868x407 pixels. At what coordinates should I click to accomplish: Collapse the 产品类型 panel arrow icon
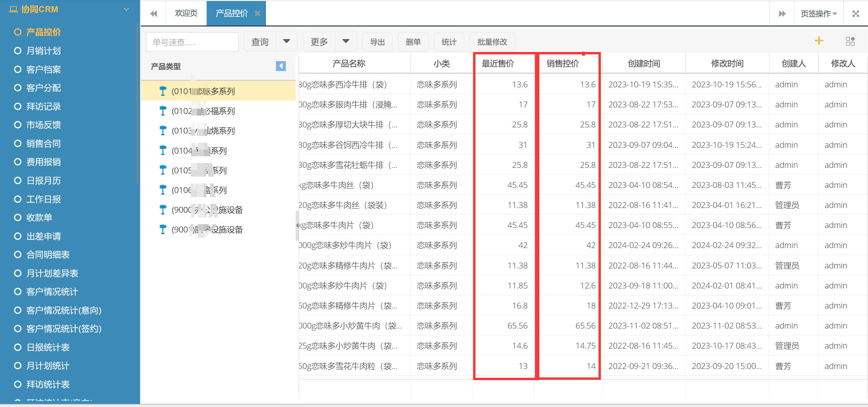[281, 66]
